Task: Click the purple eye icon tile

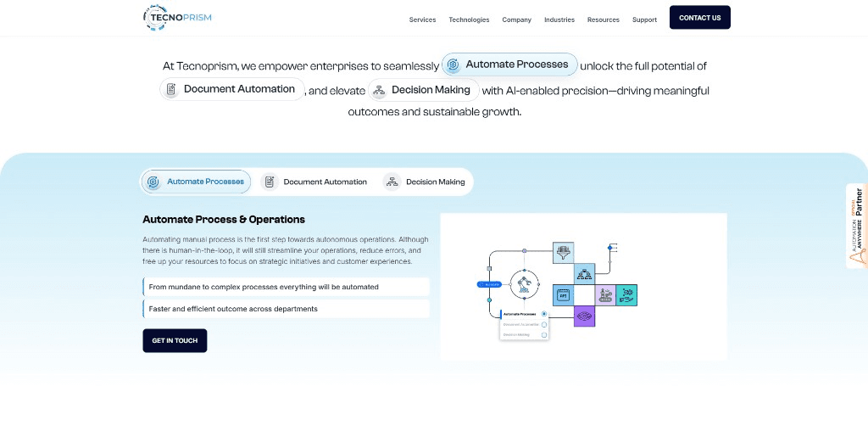Action: tap(584, 316)
